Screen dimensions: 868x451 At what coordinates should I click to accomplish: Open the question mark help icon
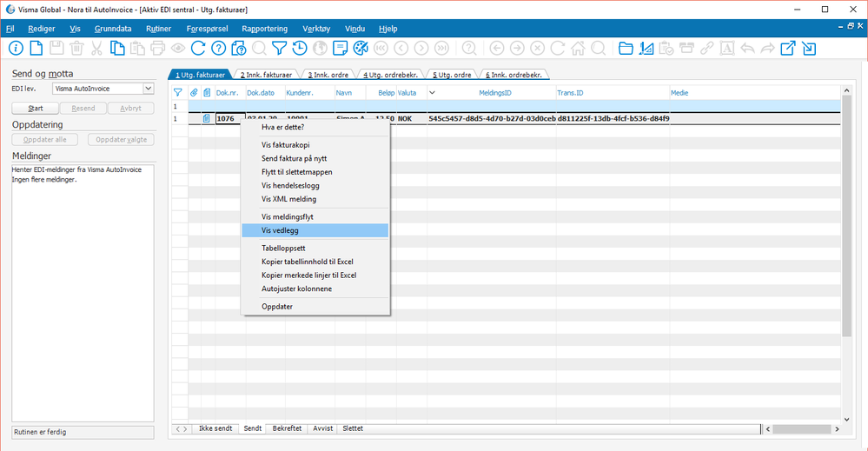pos(219,49)
